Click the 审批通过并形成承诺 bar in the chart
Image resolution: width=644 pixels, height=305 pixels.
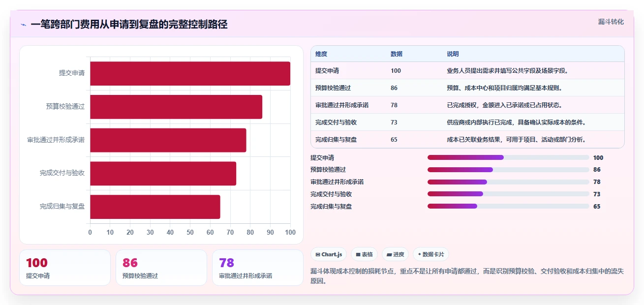click(168, 140)
